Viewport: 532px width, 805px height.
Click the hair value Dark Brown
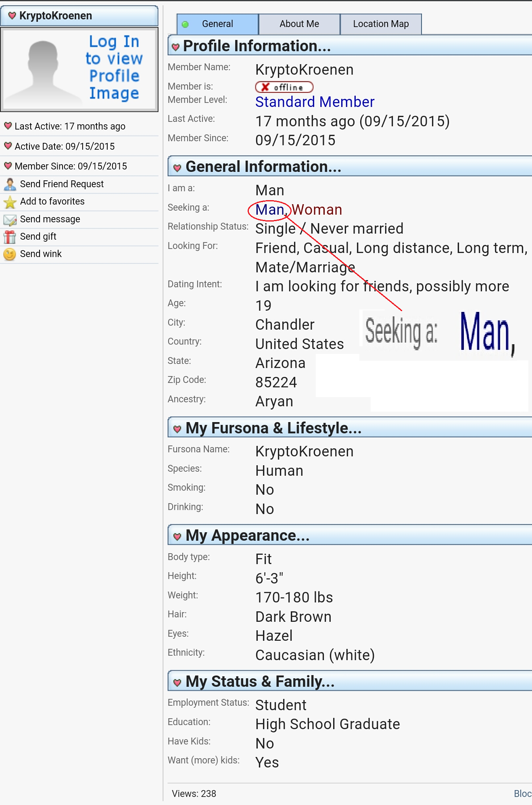coord(294,617)
